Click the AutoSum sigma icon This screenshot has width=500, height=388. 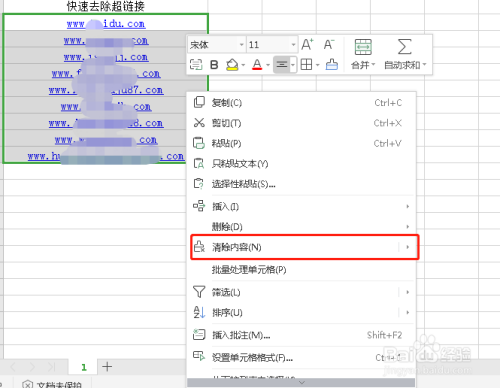coord(404,47)
